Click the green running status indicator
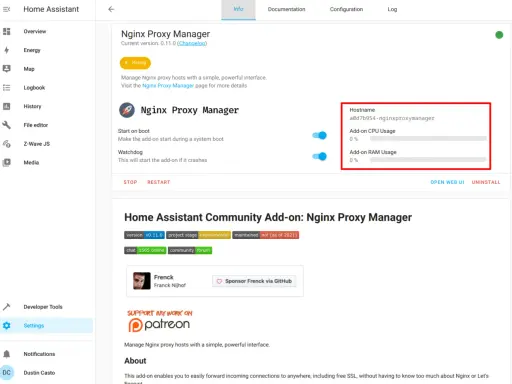 (499, 35)
